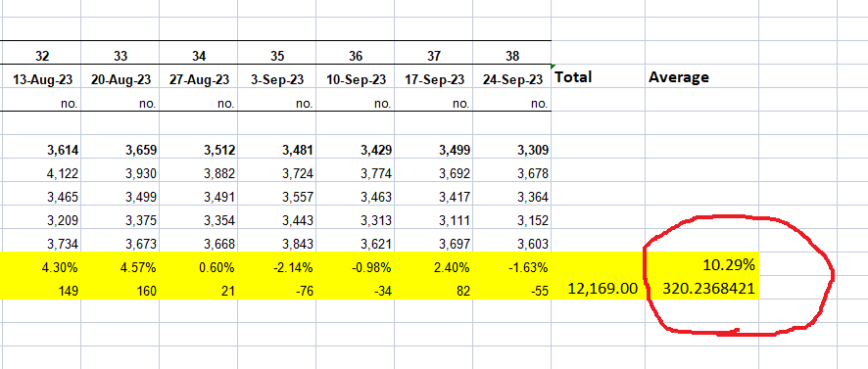Select the week 34 header cell
The height and width of the screenshot is (369, 868).
pyautogui.click(x=199, y=53)
